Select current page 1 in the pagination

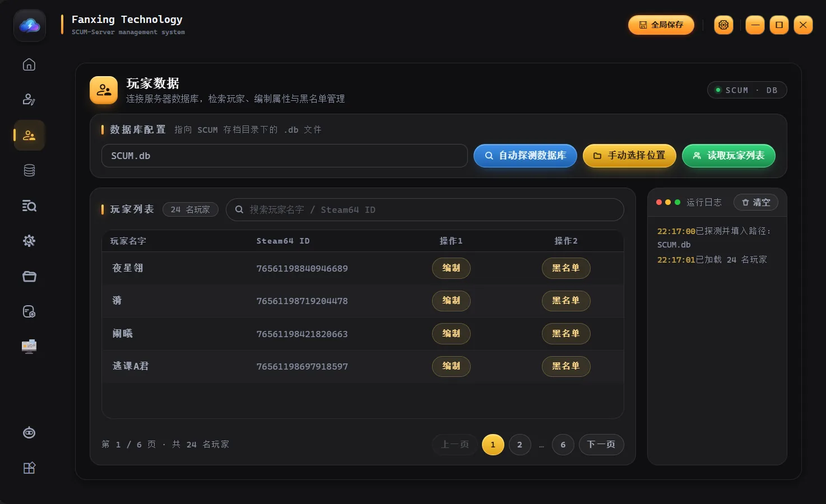[493, 445]
